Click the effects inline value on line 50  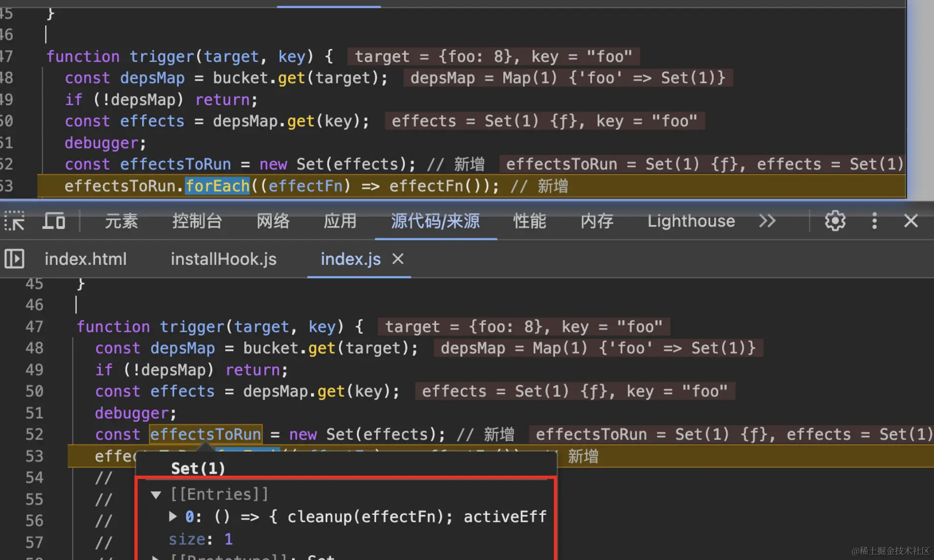point(575,391)
